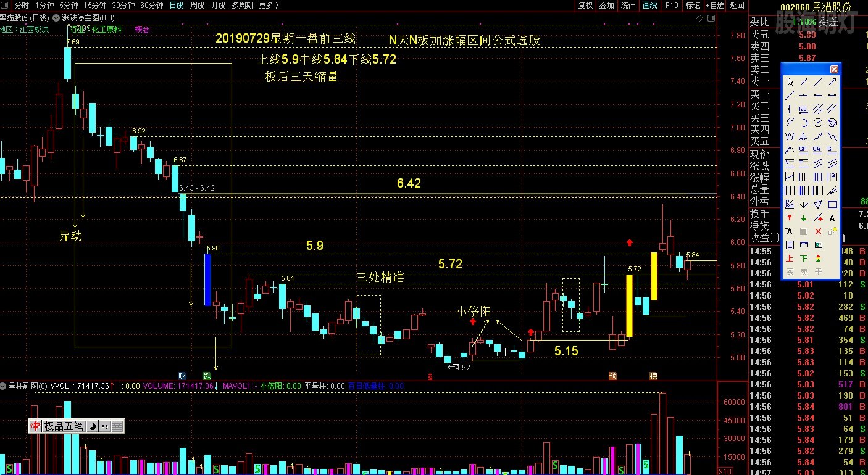Image resolution: width=868 pixels, height=475 pixels.
Task: Open the text note document tool
Action: (790, 245)
